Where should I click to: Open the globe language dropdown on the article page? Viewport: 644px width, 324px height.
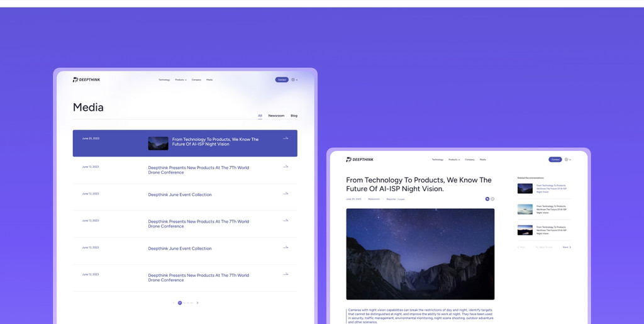(567, 160)
